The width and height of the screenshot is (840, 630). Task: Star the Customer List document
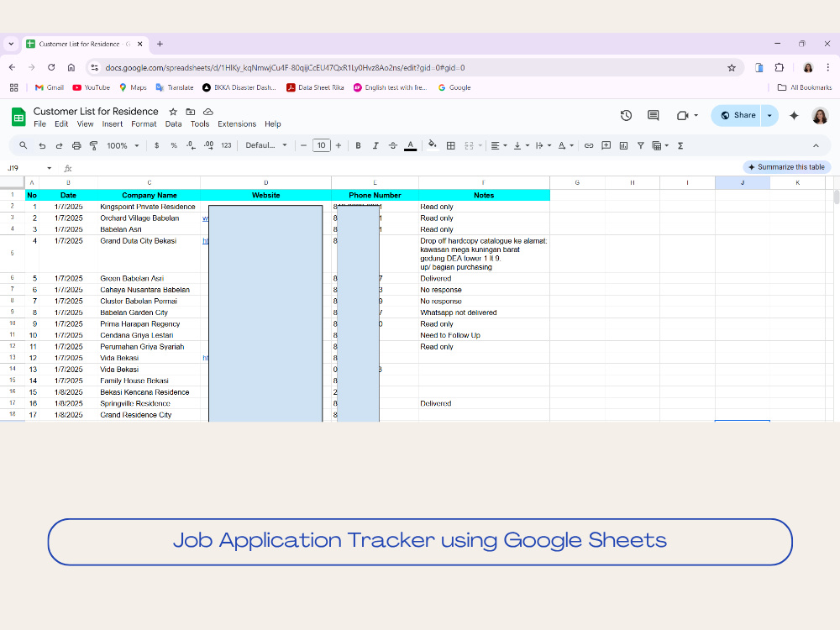(173, 112)
